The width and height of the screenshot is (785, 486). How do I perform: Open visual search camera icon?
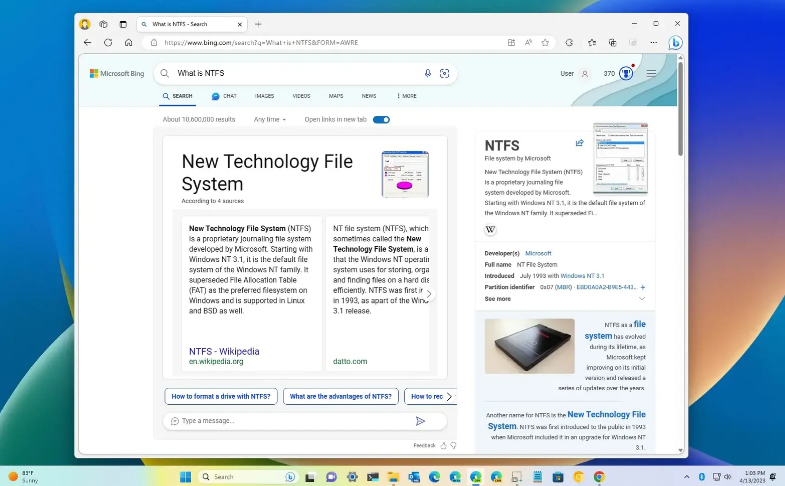(x=444, y=73)
